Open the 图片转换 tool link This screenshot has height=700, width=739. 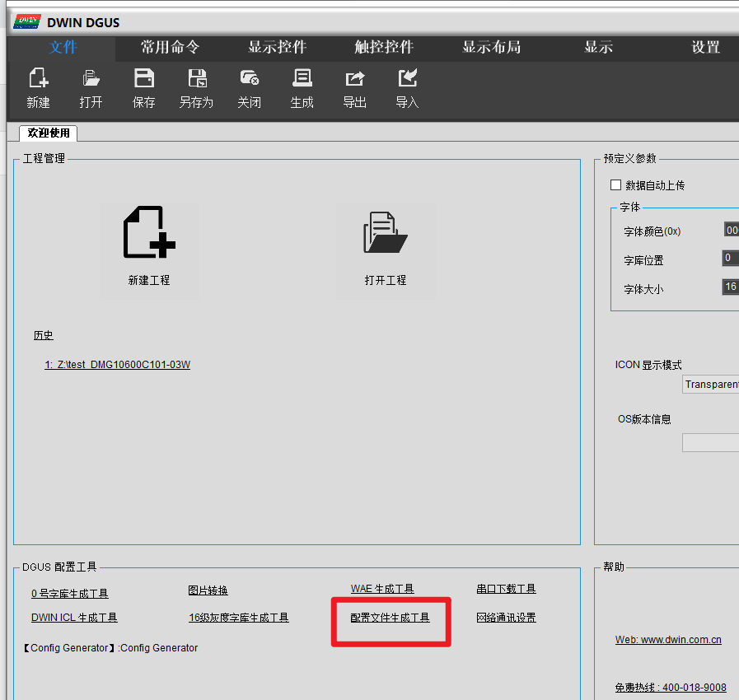[208, 590]
